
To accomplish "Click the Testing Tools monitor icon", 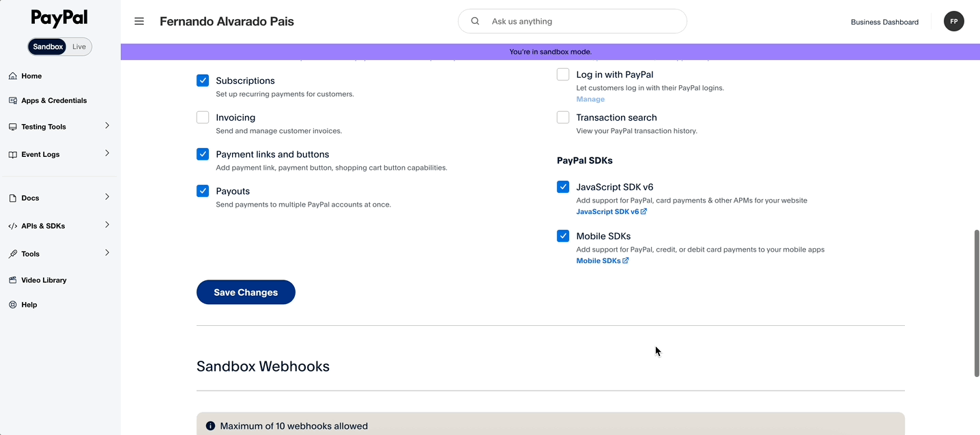I will (x=13, y=127).
